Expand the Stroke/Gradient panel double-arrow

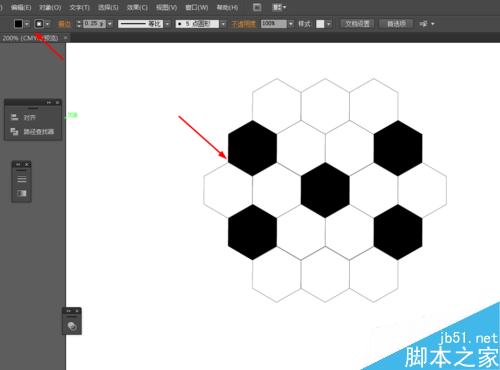coord(18,164)
